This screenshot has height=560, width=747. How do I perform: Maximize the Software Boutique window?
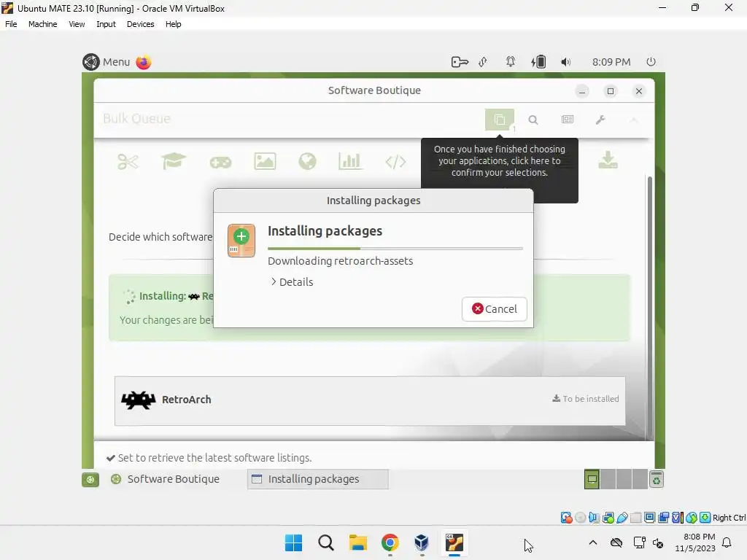(x=611, y=91)
